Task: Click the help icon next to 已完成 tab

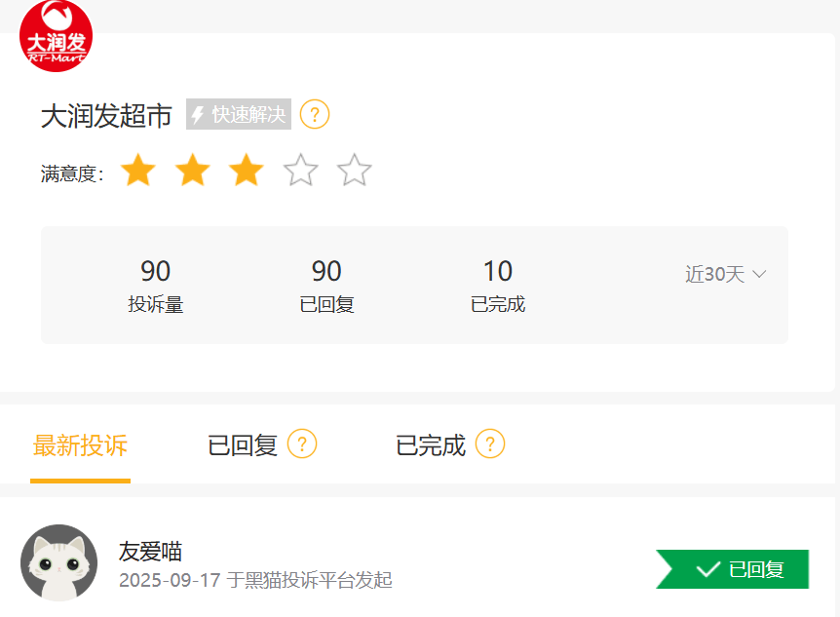Action: [490, 444]
